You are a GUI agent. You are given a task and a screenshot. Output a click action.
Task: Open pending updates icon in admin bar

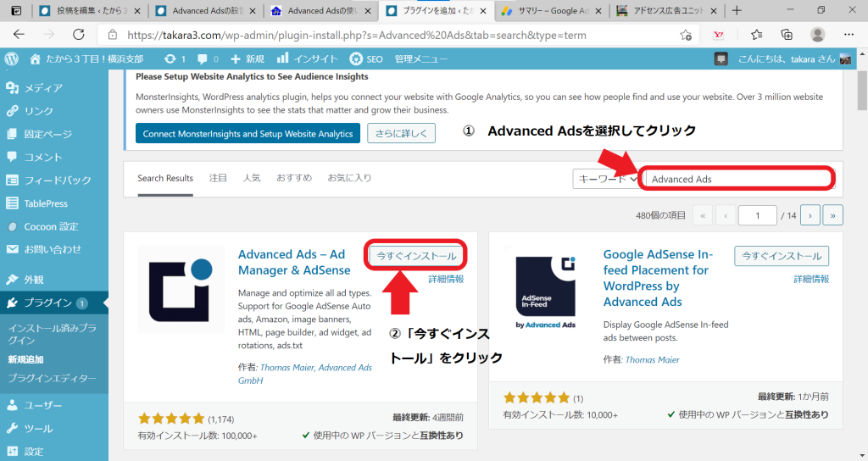(x=175, y=58)
